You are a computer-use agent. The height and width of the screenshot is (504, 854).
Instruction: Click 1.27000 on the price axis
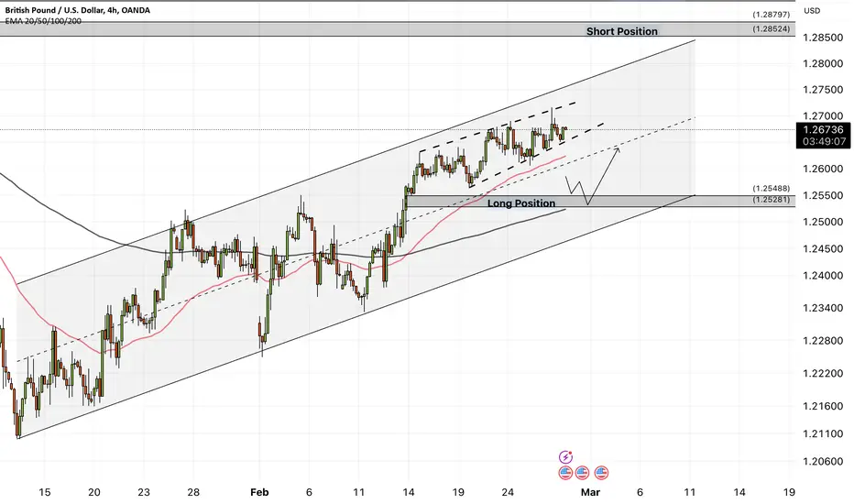click(x=823, y=116)
